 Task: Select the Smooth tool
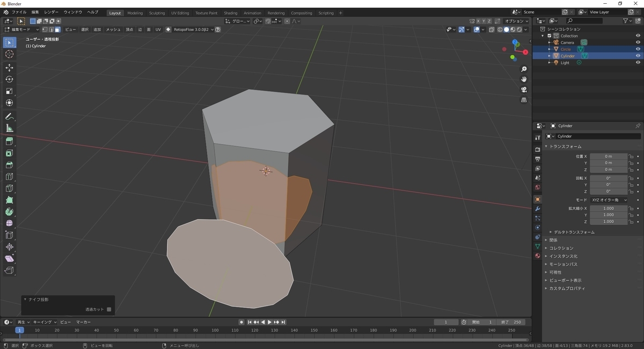pos(9,223)
